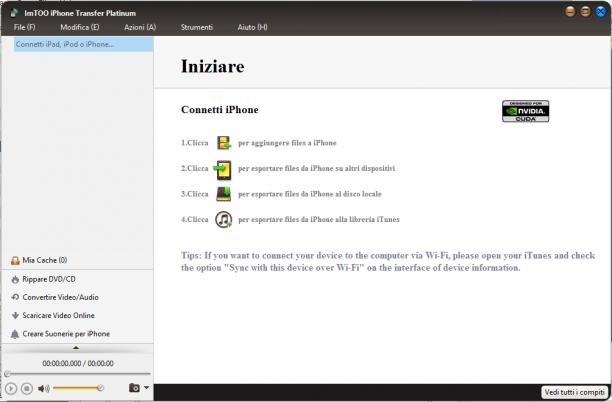Mute audio with the speaker icon
Screen dimensions: 612x402
click(43, 388)
